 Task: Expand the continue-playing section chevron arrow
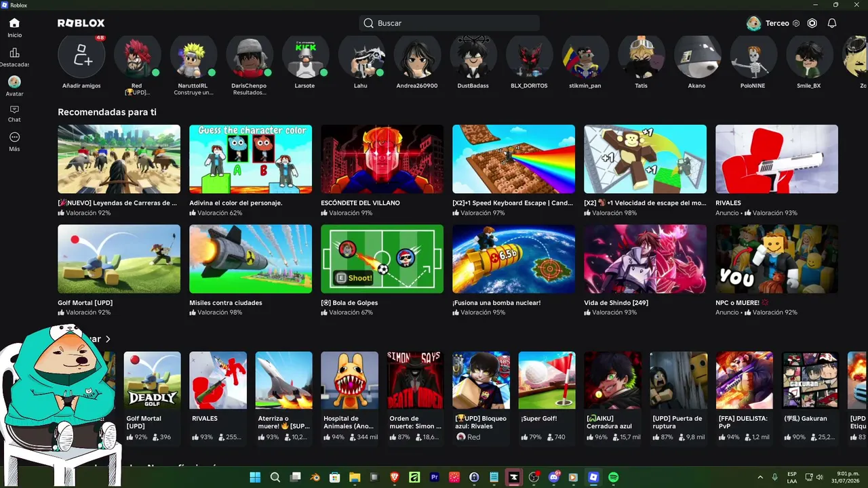click(x=108, y=339)
